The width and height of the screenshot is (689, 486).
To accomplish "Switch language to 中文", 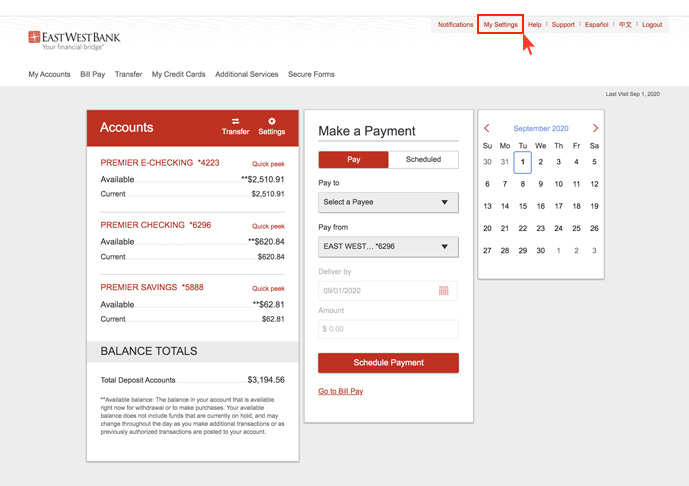I will pos(625,25).
